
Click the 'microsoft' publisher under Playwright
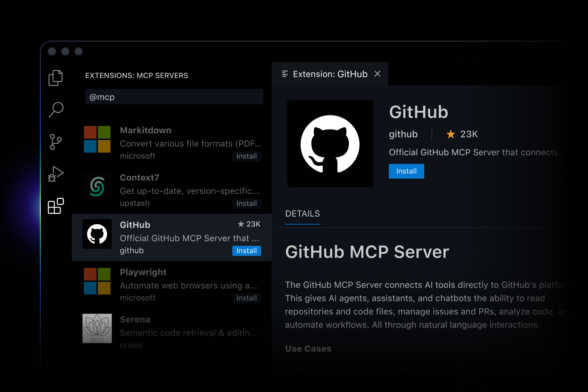click(x=138, y=298)
